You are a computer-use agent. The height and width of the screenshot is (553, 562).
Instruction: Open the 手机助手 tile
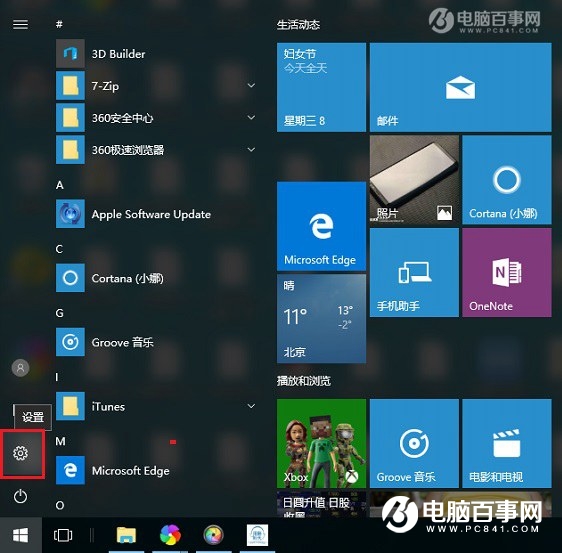click(414, 272)
